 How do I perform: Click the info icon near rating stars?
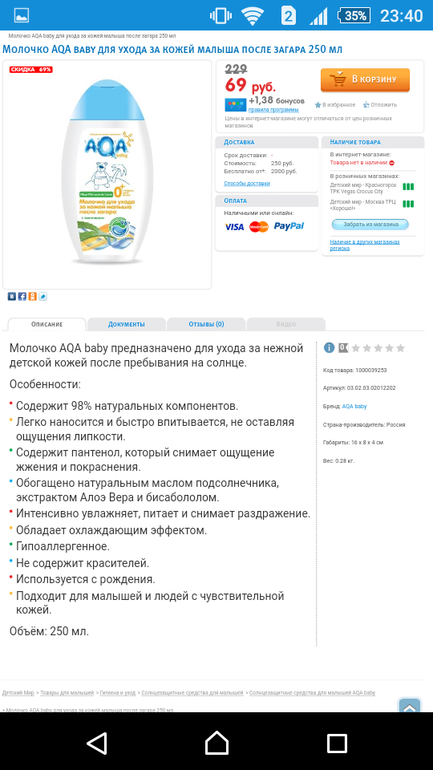[329, 348]
